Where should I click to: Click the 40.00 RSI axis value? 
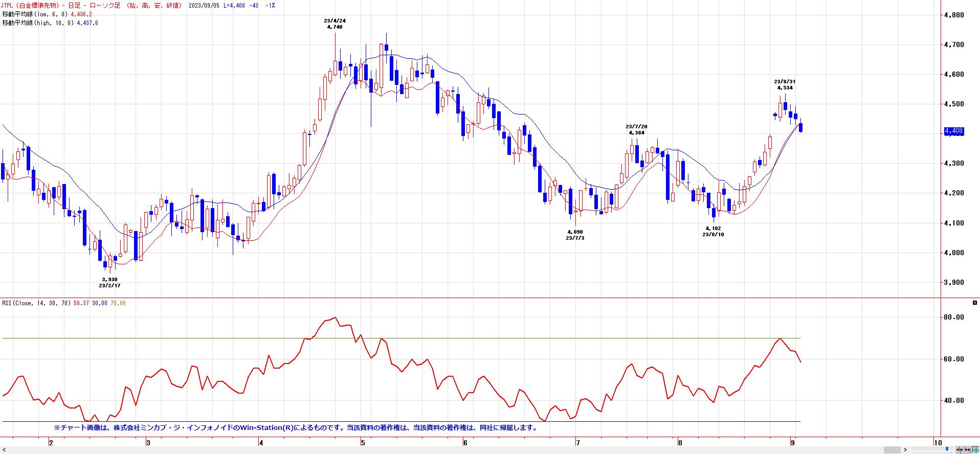[954, 400]
